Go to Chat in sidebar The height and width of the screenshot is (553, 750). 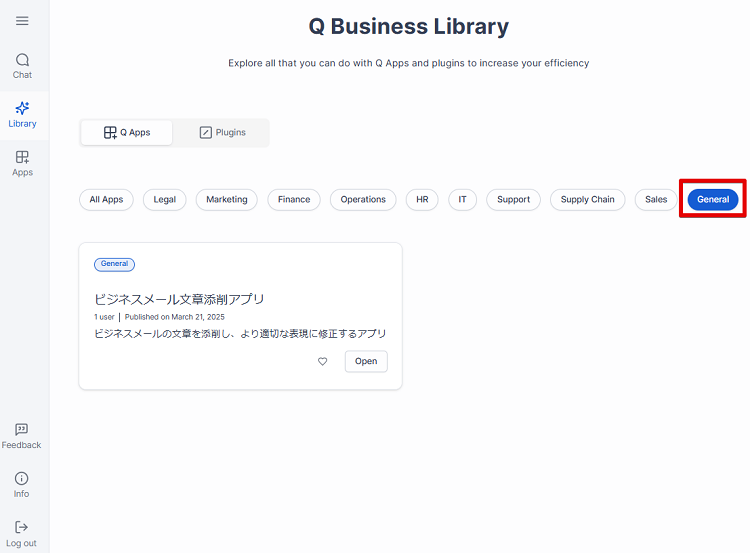[22, 66]
